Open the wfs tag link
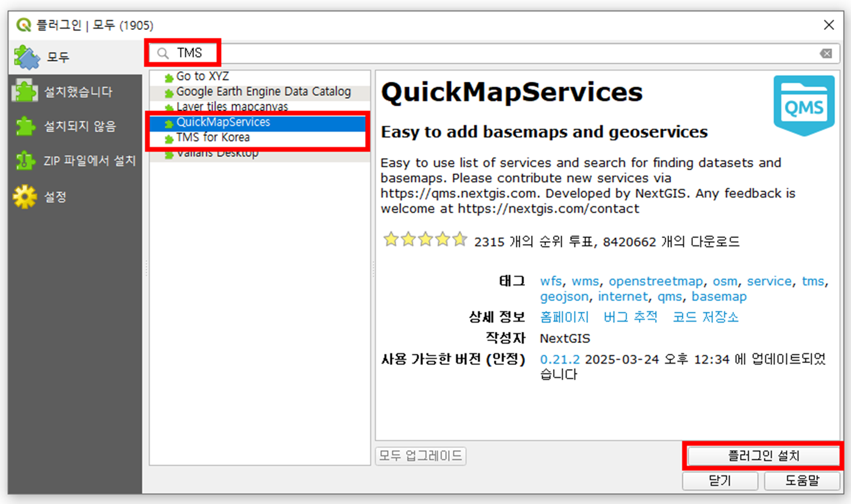The image size is (851, 504). click(x=551, y=282)
